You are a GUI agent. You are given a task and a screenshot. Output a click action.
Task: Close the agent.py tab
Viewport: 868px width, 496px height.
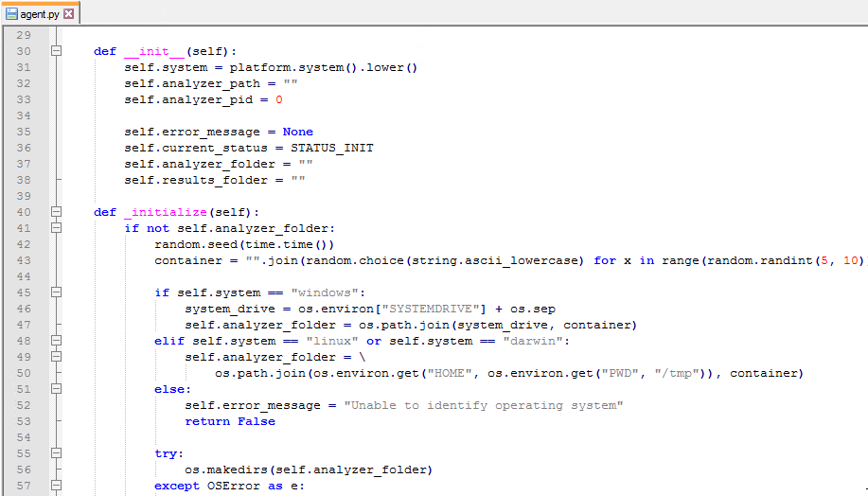(x=69, y=14)
